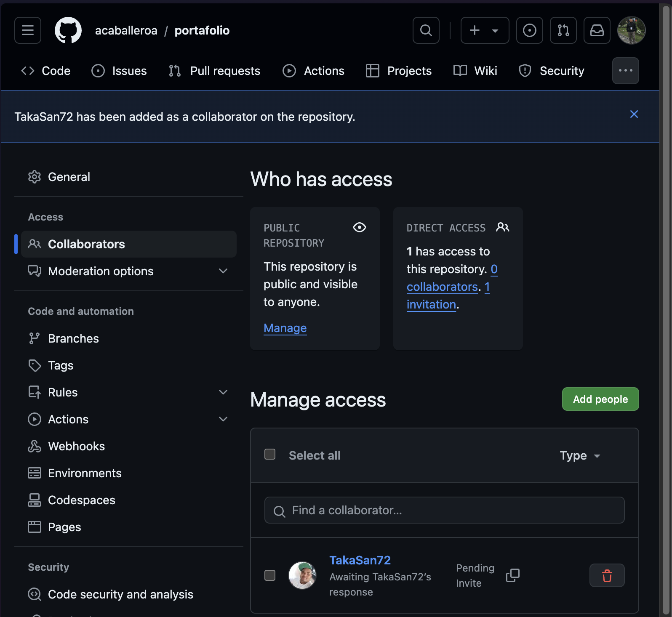The width and height of the screenshot is (672, 617).
Task: Open the create new plus dropdown
Action: [485, 30]
